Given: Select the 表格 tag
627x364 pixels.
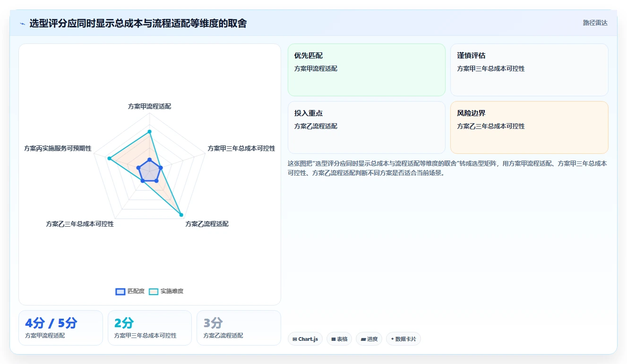Looking at the screenshot, I should (x=339, y=339).
